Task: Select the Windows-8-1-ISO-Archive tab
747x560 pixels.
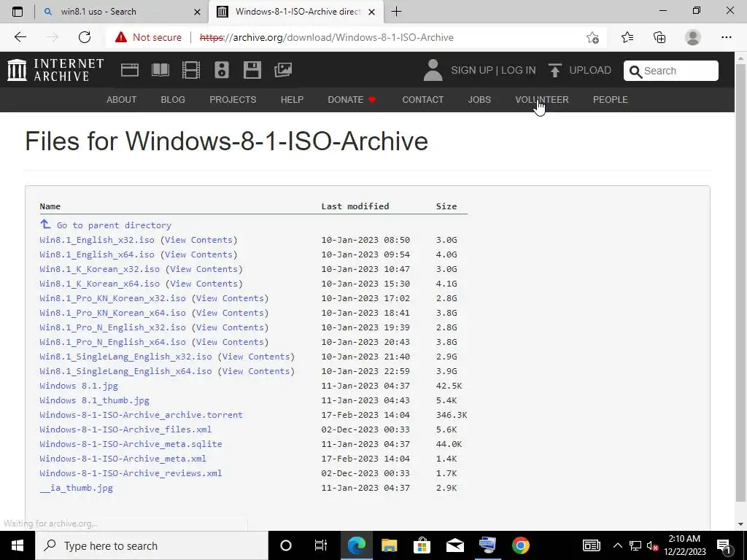Action: tap(296, 12)
